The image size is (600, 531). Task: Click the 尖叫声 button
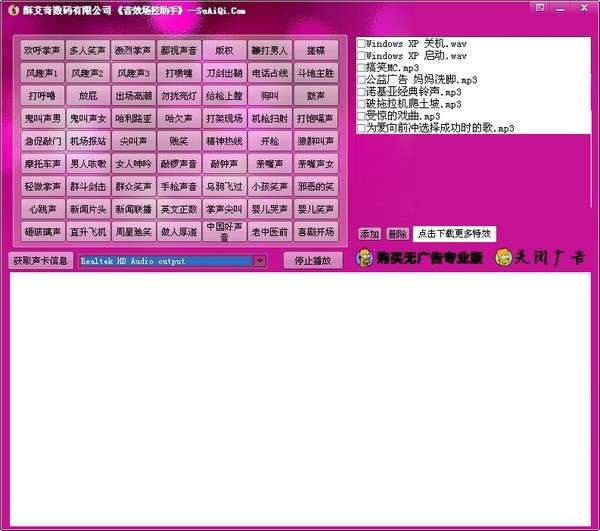(x=133, y=141)
